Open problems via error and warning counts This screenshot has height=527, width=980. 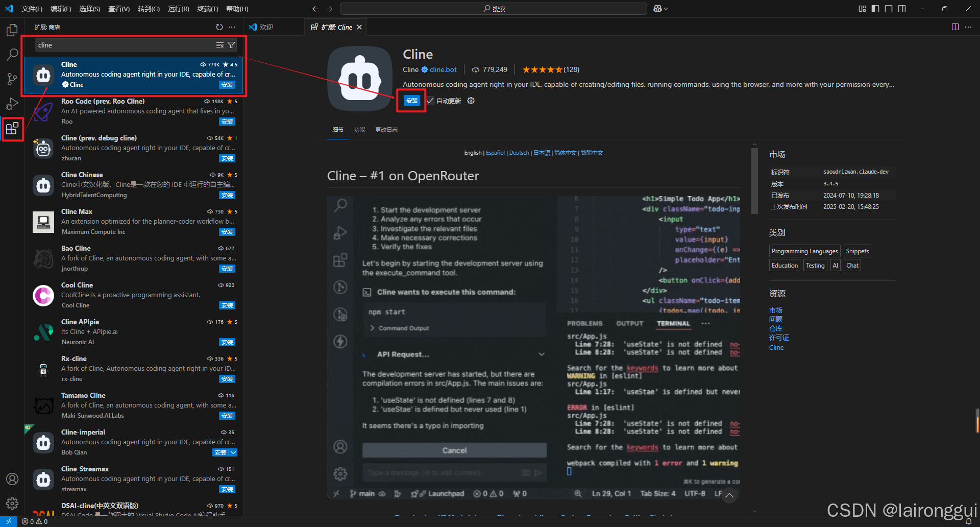[35, 521]
